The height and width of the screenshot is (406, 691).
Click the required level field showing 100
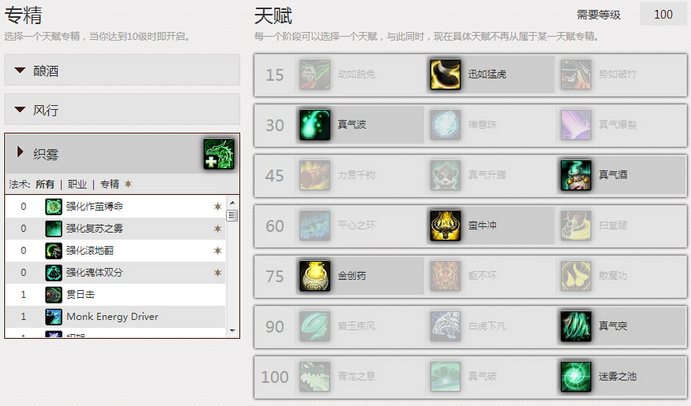pos(663,15)
